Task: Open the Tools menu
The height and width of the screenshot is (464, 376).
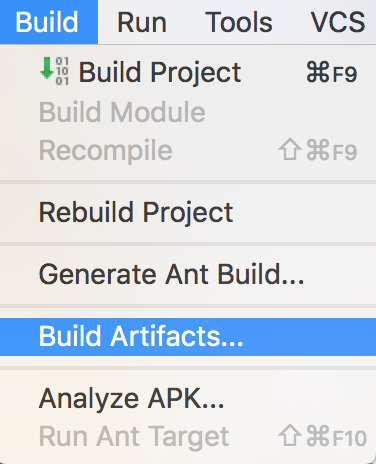Action: (x=239, y=22)
